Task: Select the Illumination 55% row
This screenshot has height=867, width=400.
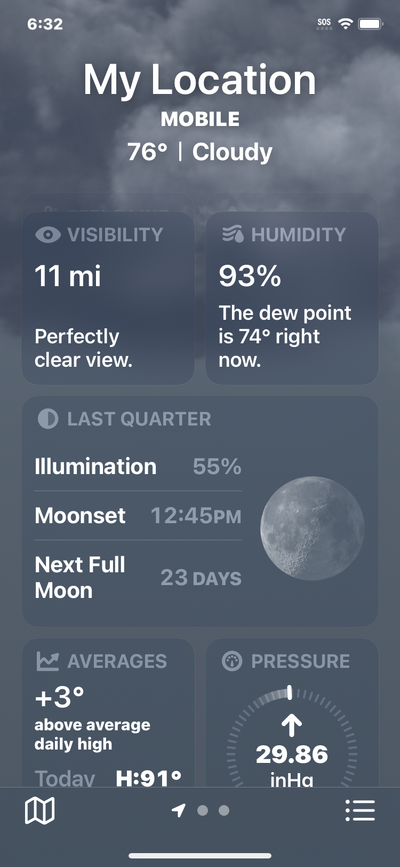Action: point(138,467)
